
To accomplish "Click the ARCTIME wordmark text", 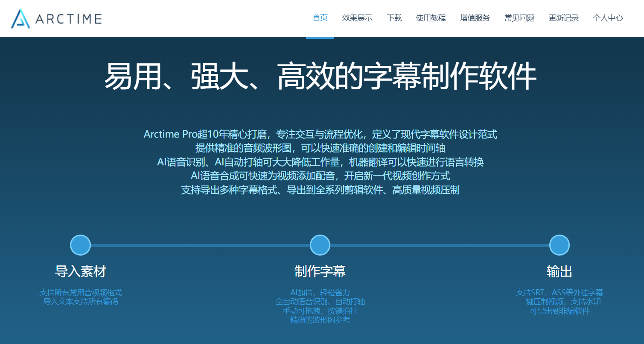I will point(69,19).
